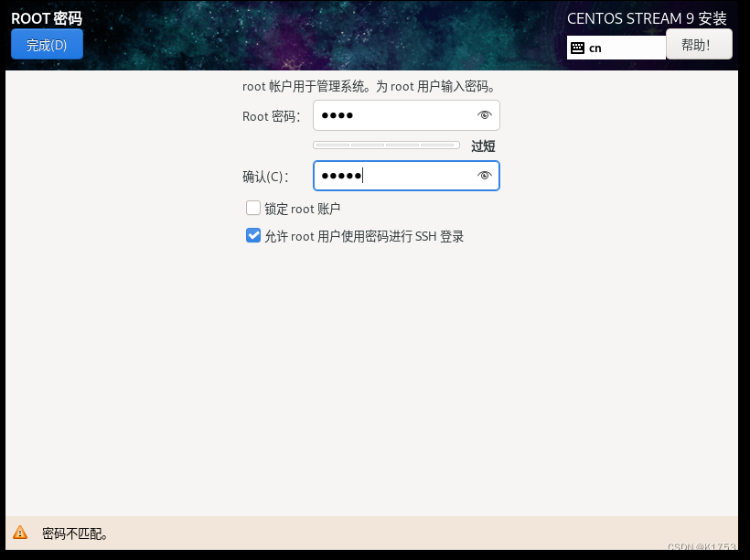Uncheck 允许 root 用户使用密码进行 SSH 登录
750x560 pixels.
coord(253,235)
